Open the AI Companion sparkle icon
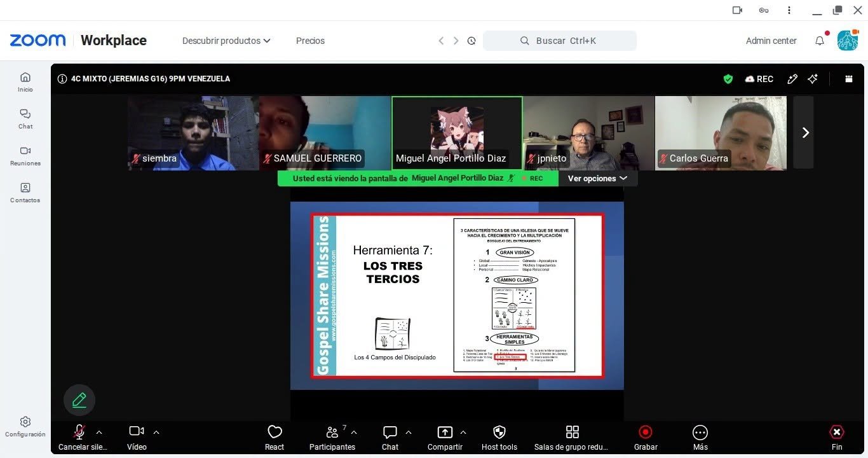The width and height of the screenshot is (868, 458). tap(812, 79)
